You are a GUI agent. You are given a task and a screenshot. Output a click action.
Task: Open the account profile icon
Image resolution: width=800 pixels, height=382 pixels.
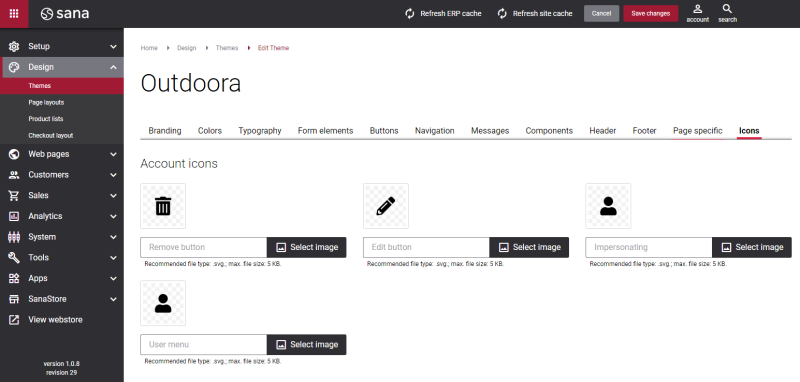(x=697, y=9)
